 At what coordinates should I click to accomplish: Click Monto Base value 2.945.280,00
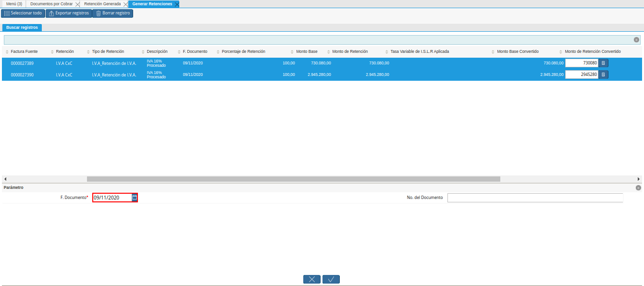click(319, 75)
